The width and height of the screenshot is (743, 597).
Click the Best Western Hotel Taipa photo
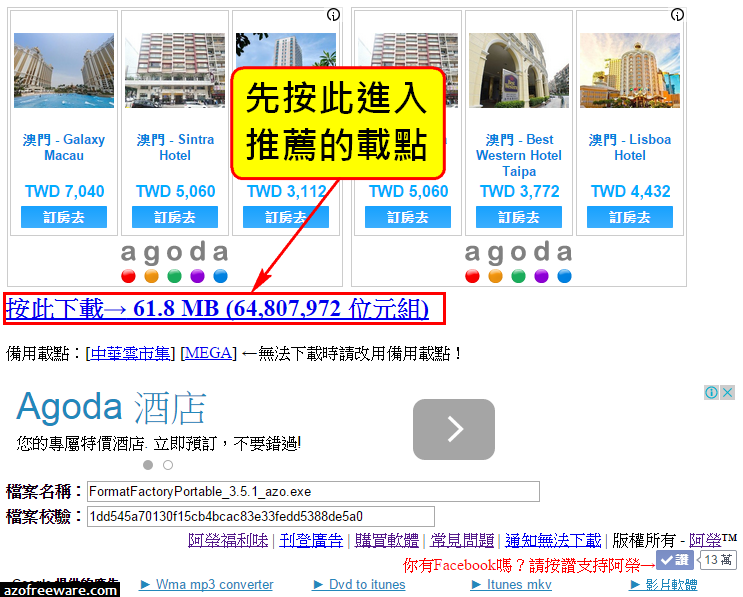(519, 70)
